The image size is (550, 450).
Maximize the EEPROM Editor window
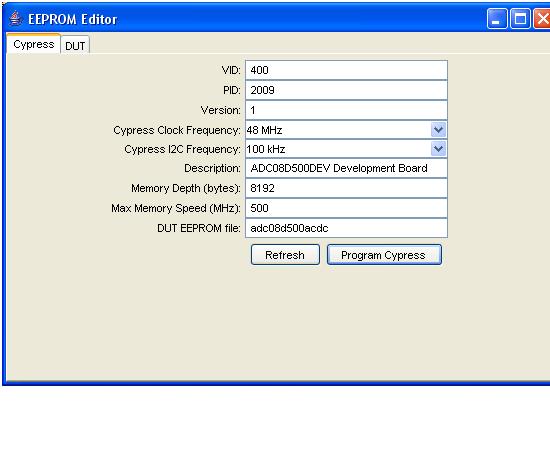(520, 19)
